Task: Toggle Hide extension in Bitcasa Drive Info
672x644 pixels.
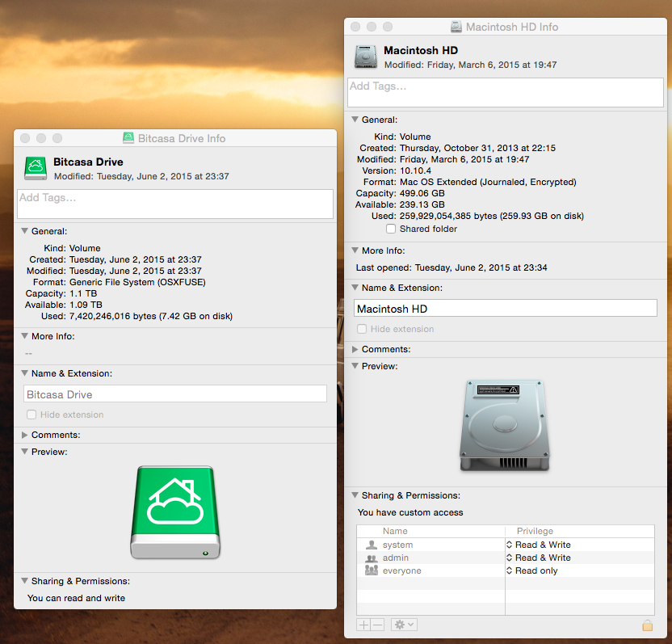Action: 31,415
